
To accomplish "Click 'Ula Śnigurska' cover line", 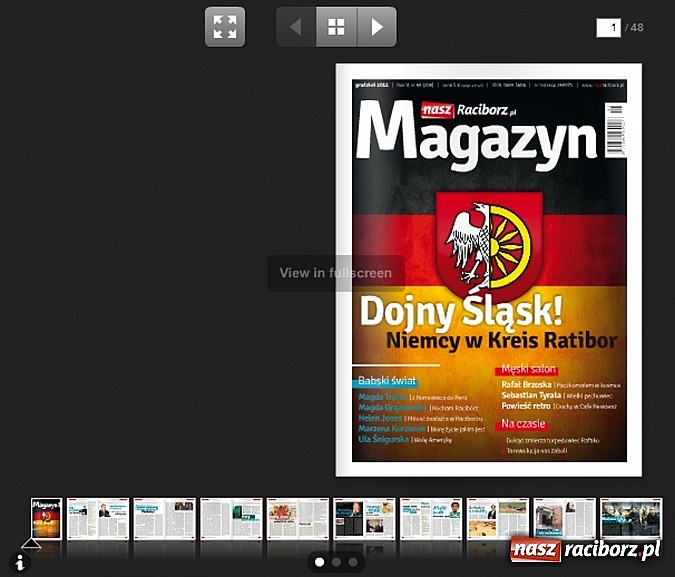I will 384,440.
